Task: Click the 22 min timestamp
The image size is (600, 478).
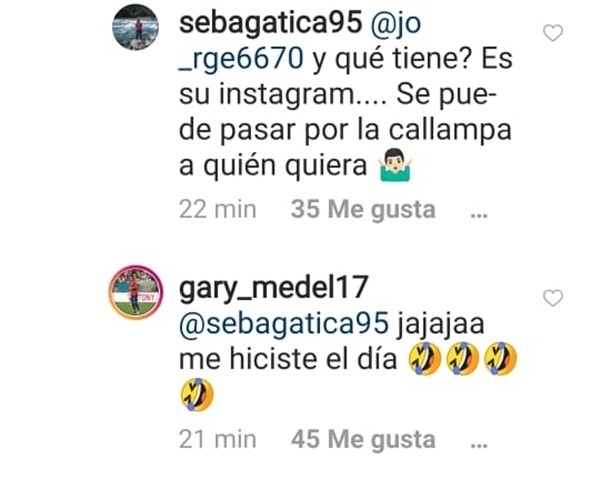Action: (x=217, y=210)
